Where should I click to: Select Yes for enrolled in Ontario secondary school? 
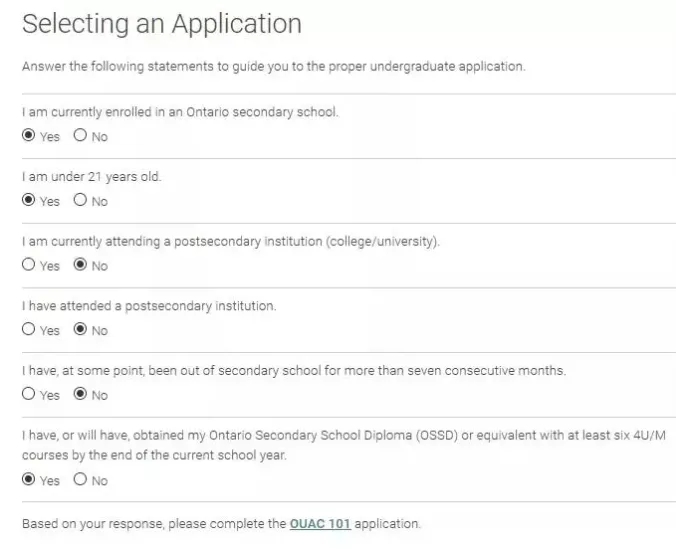coord(28,136)
